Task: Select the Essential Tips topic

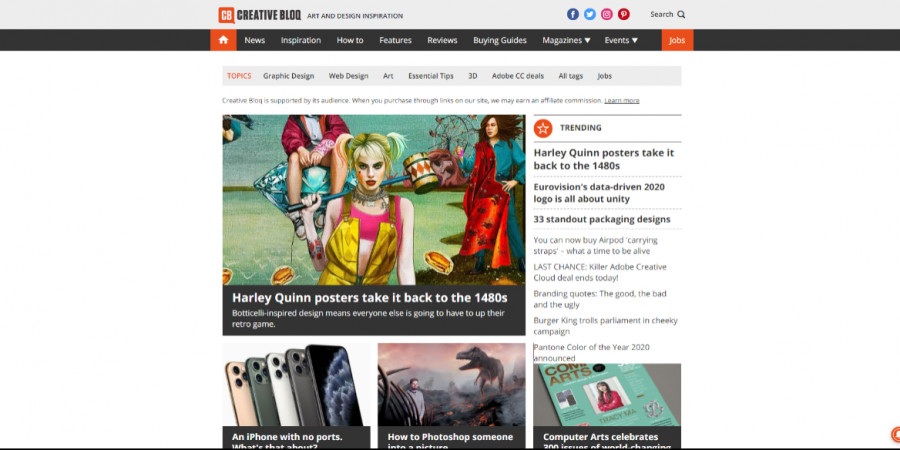Action: pyautogui.click(x=431, y=76)
